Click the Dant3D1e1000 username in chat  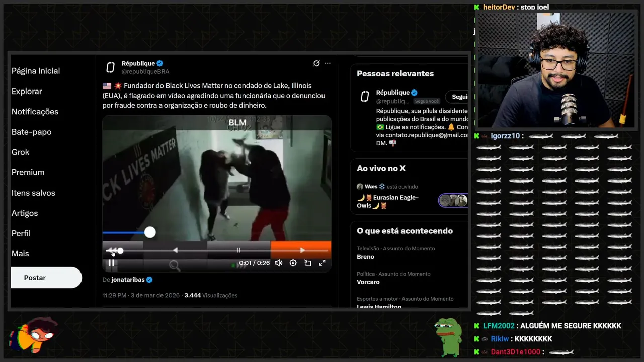coord(515,352)
